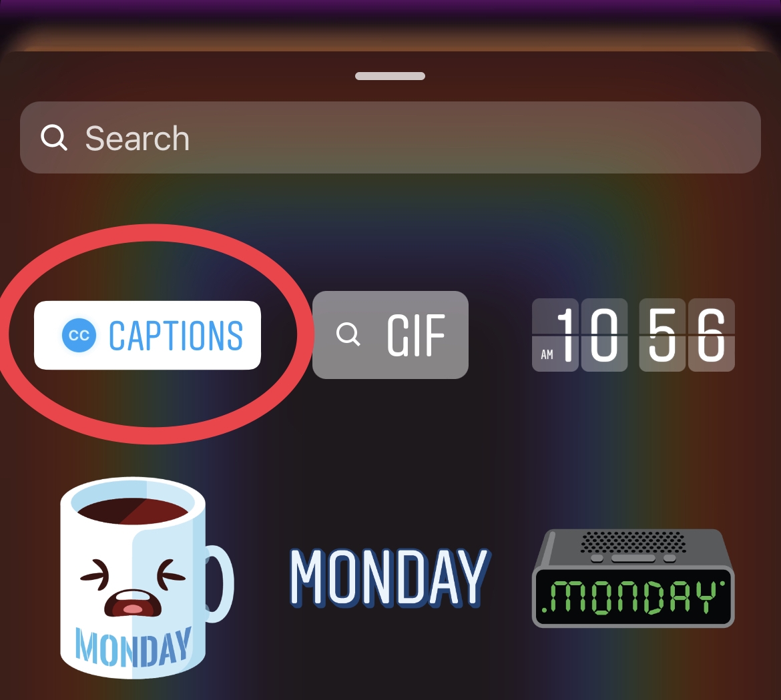Tap the flip clock hour tile with digit 1

tap(555, 334)
